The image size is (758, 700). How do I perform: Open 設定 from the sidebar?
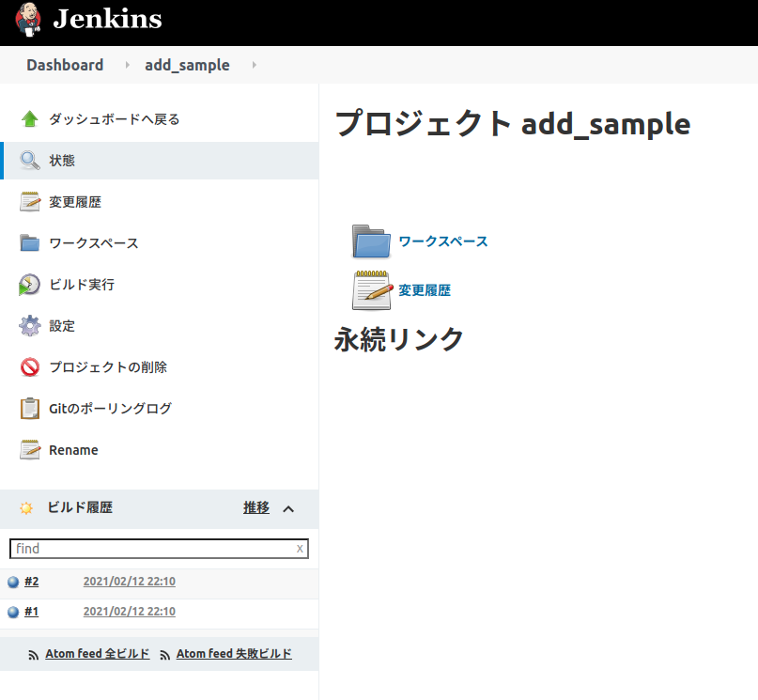click(x=62, y=326)
